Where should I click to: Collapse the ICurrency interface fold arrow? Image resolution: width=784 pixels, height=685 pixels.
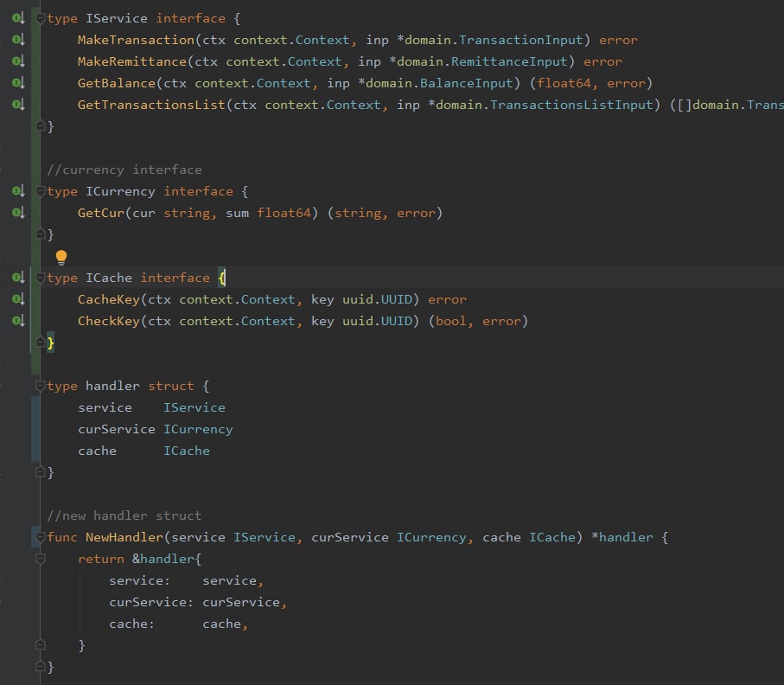pyautogui.click(x=41, y=192)
